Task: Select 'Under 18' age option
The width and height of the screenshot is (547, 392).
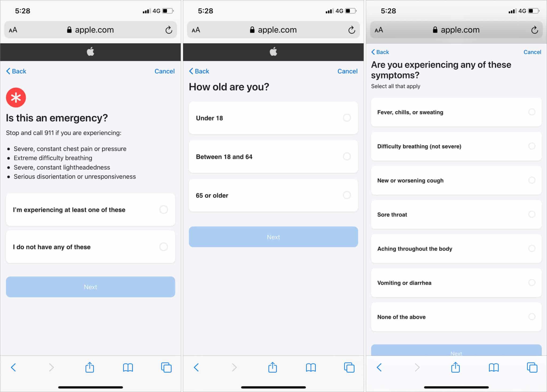Action: pyautogui.click(x=273, y=118)
